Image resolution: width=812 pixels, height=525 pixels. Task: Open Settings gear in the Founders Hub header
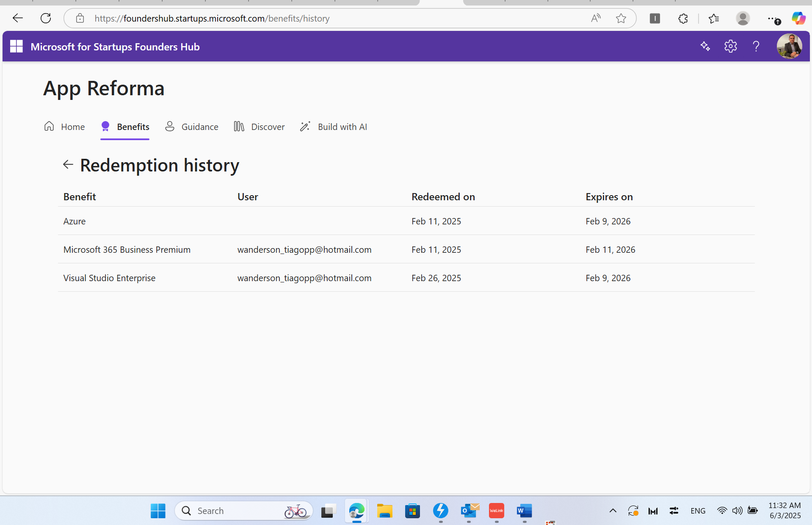[x=731, y=46]
